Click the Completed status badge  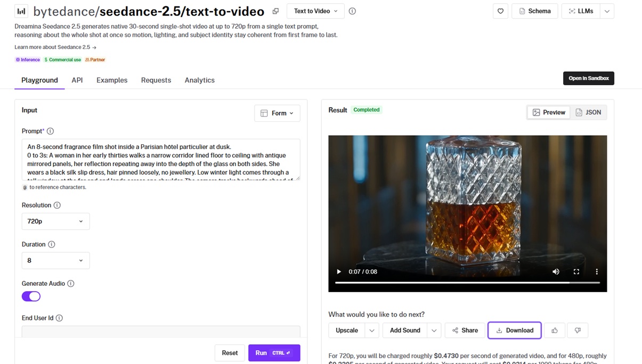coord(367,110)
